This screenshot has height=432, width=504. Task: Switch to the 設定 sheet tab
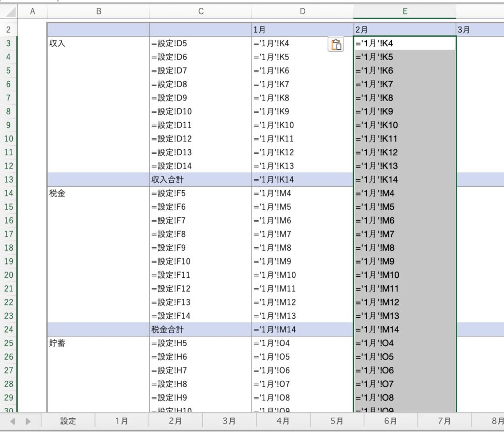click(68, 421)
